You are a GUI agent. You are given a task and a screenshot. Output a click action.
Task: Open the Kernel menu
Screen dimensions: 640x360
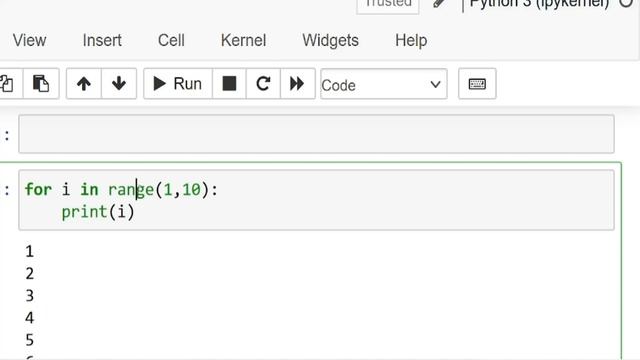click(243, 40)
